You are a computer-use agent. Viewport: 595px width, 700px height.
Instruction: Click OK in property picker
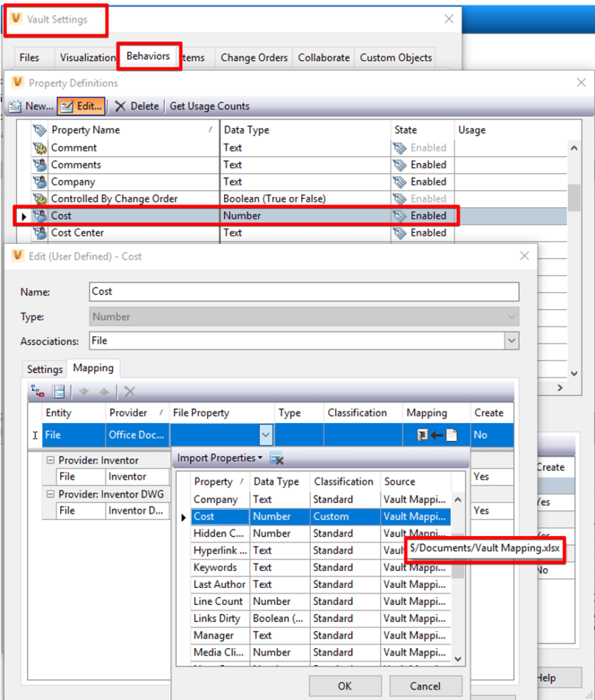pyautogui.click(x=345, y=686)
